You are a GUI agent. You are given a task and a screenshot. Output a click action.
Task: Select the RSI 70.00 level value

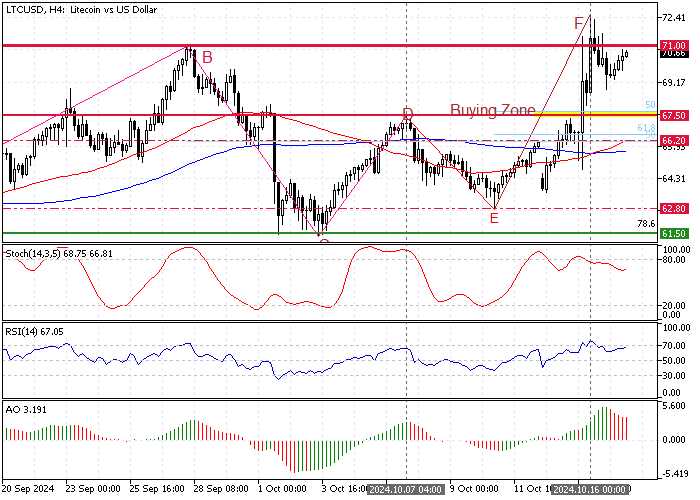pyautogui.click(x=675, y=346)
